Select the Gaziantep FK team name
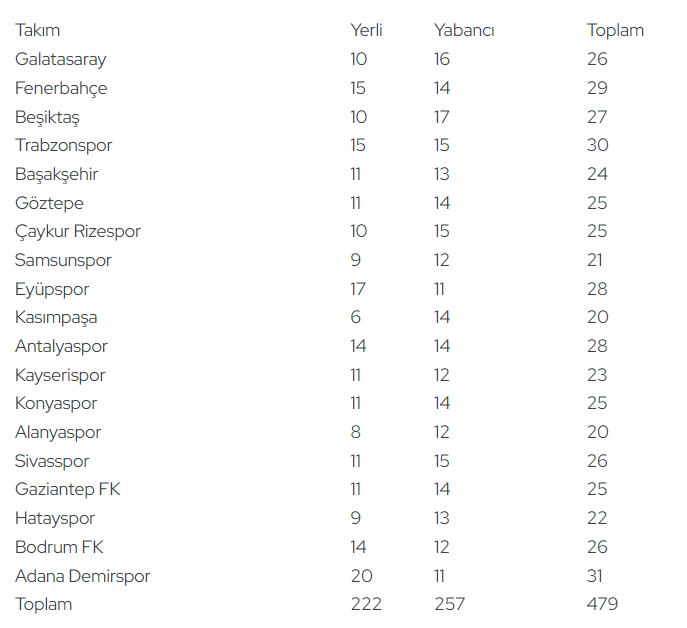This screenshot has width=687, height=628. coord(67,489)
